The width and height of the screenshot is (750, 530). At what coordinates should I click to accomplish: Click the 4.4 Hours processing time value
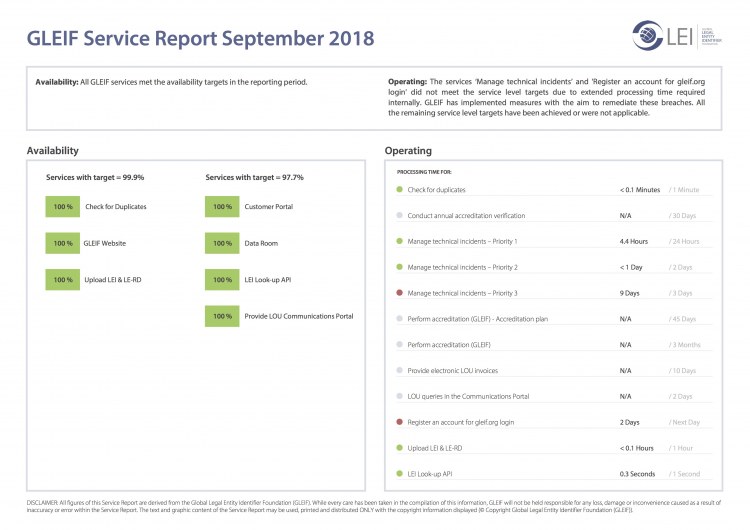point(634,241)
